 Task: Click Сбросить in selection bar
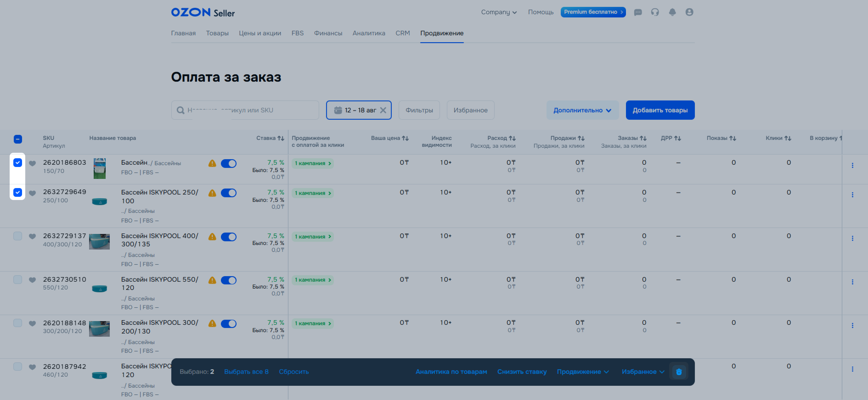pyautogui.click(x=293, y=372)
